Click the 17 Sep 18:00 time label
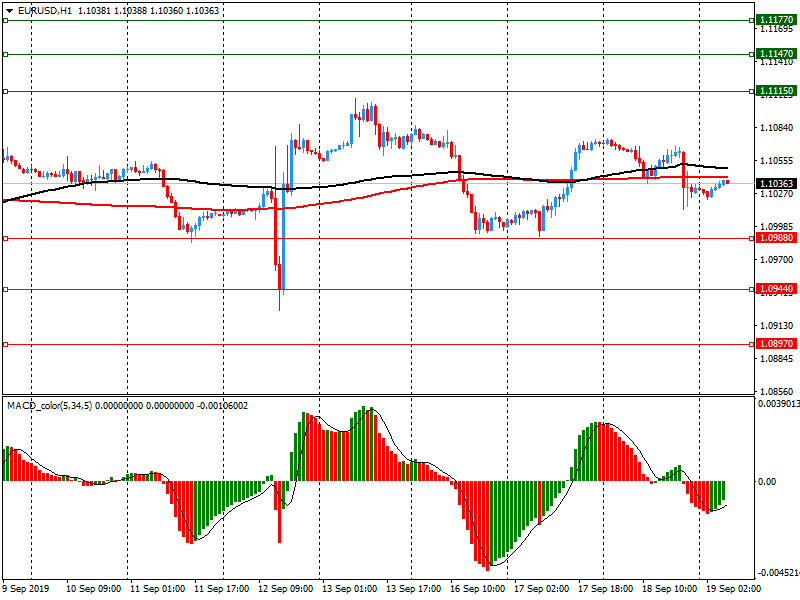 point(606,589)
